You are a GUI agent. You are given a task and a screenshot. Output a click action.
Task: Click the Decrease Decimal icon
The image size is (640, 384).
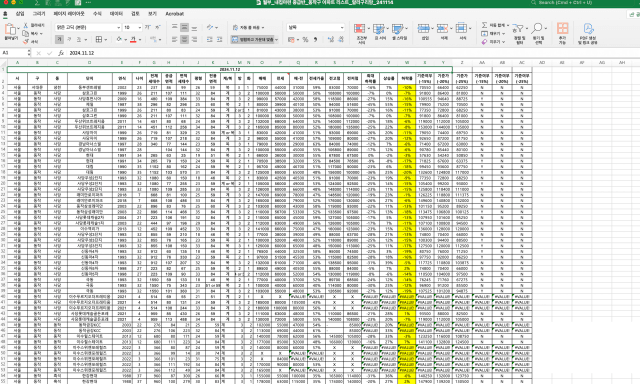pos(341,40)
